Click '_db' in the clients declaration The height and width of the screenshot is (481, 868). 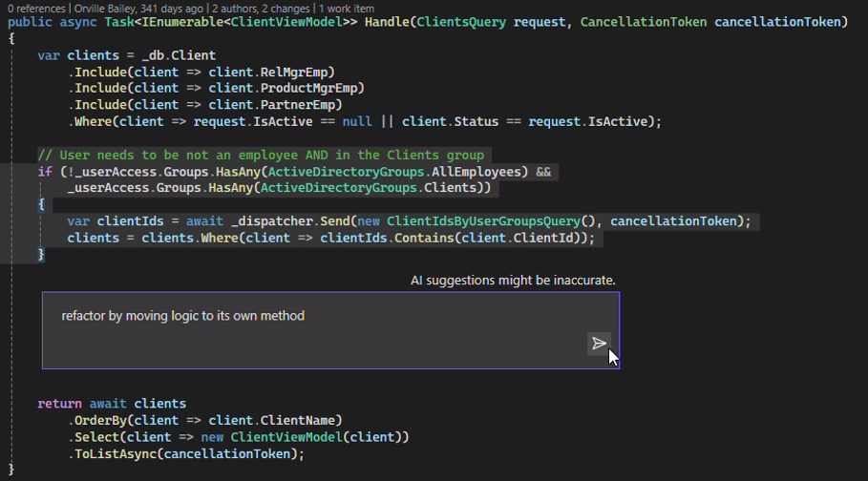[x=153, y=55]
